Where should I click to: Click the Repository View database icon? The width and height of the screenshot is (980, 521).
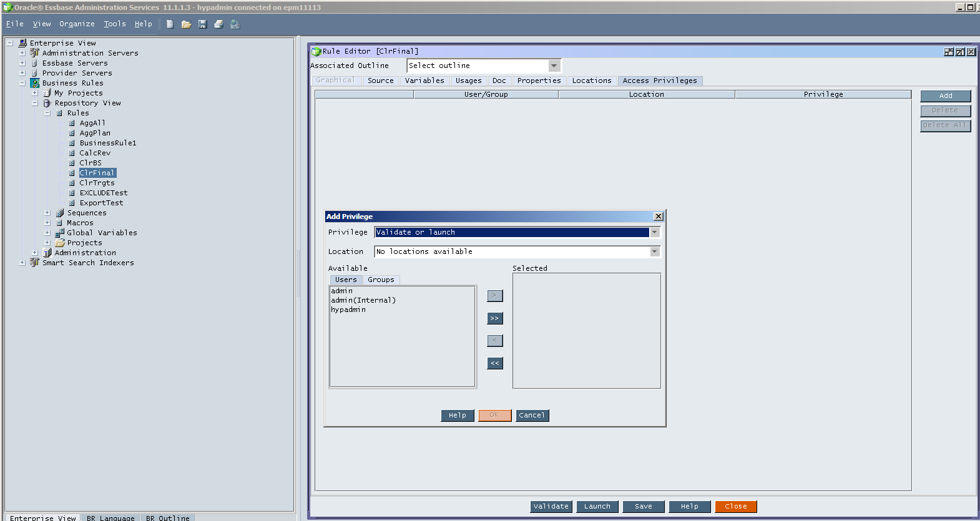47,103
